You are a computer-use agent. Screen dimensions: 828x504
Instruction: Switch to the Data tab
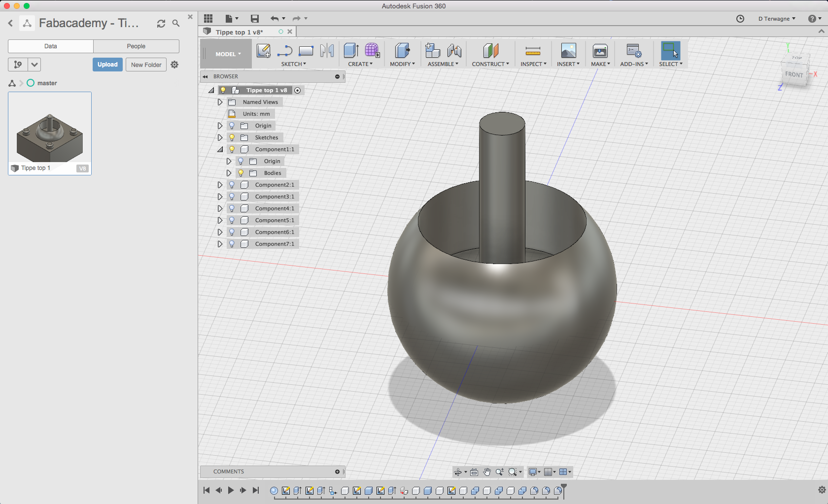(51, 46)
